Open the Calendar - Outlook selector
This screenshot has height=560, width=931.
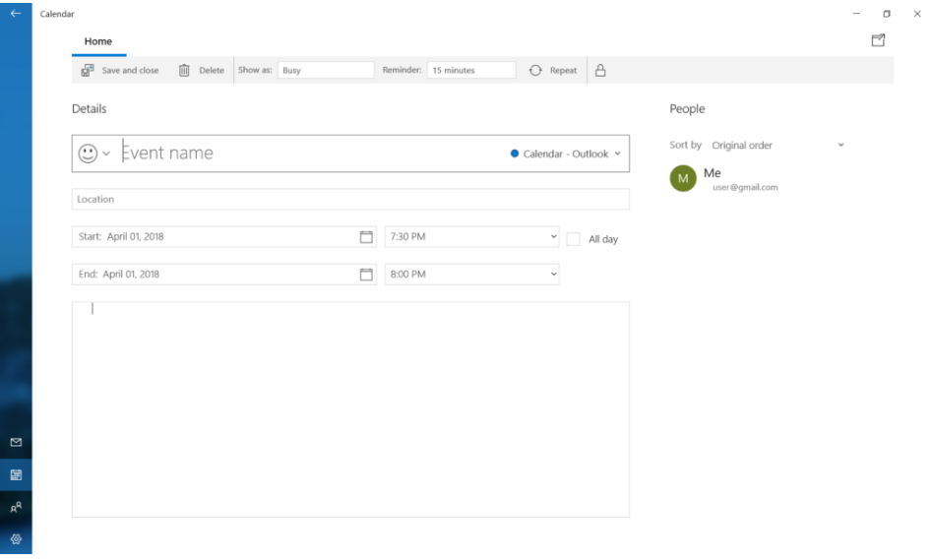[x=566, y=154]
